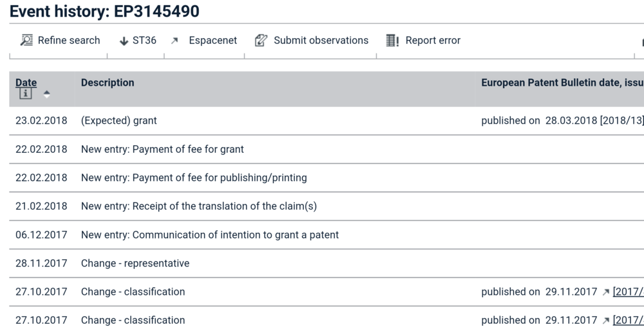Open the first 2017 bulletin issue link

628,292
